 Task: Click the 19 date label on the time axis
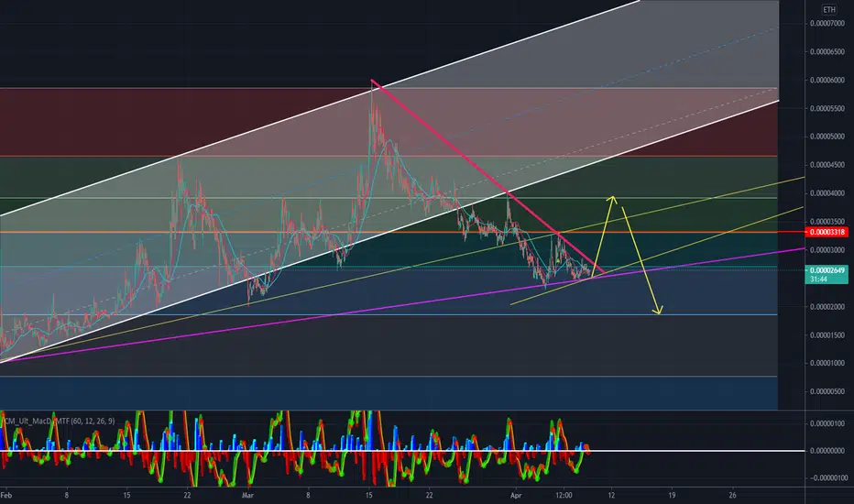pos(672,495)
